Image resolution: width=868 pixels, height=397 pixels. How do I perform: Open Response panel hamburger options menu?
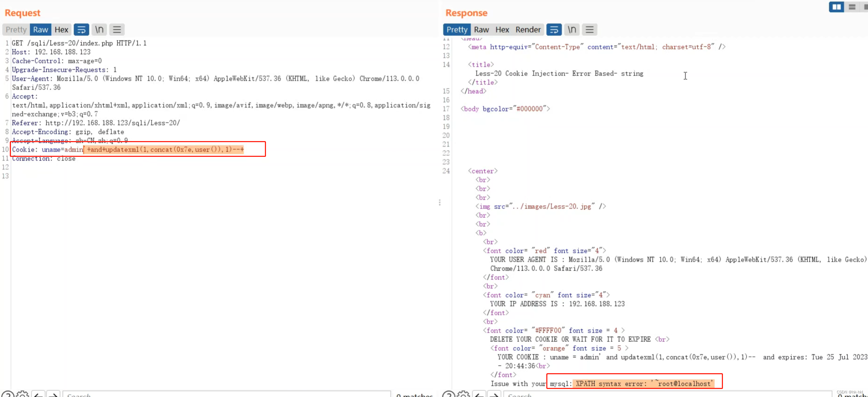pos(590,30)
